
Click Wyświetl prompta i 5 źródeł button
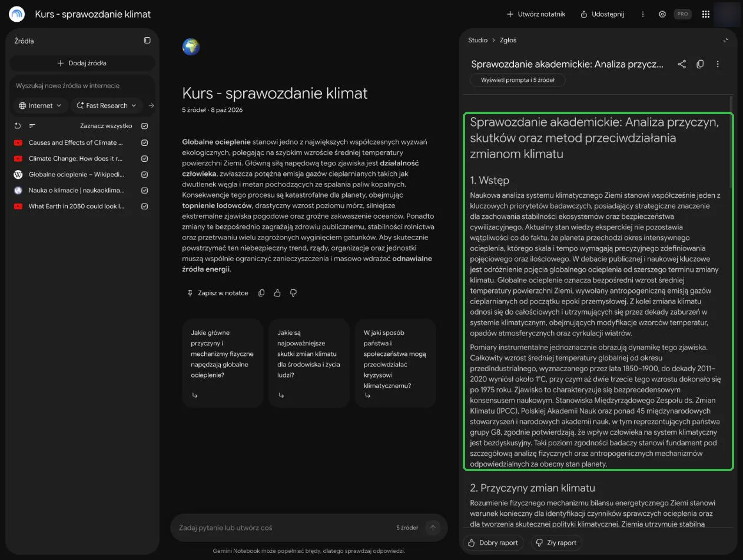(518, 80)
